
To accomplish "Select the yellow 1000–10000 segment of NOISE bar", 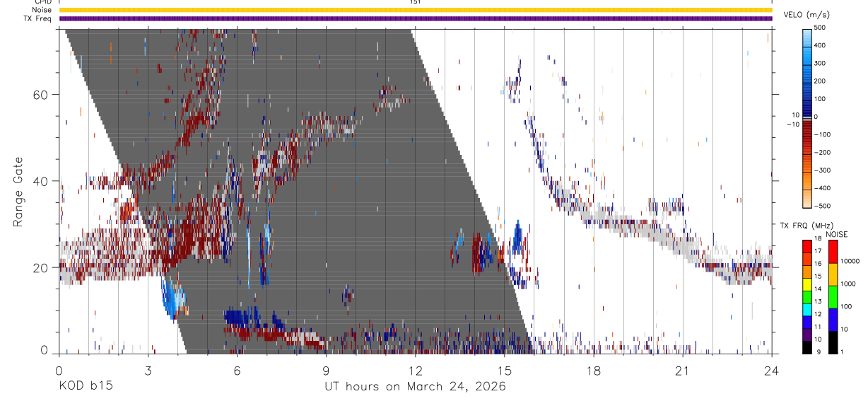I will click(833, 274).
